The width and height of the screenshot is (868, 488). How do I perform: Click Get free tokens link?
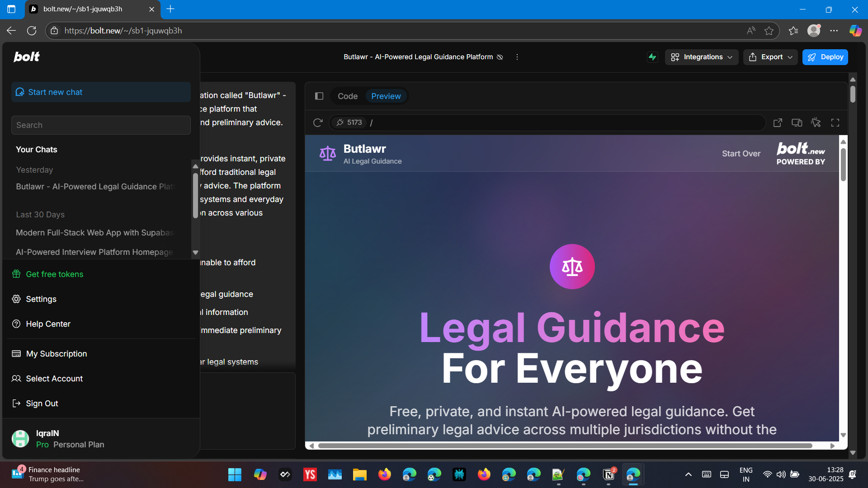[54, 274]
